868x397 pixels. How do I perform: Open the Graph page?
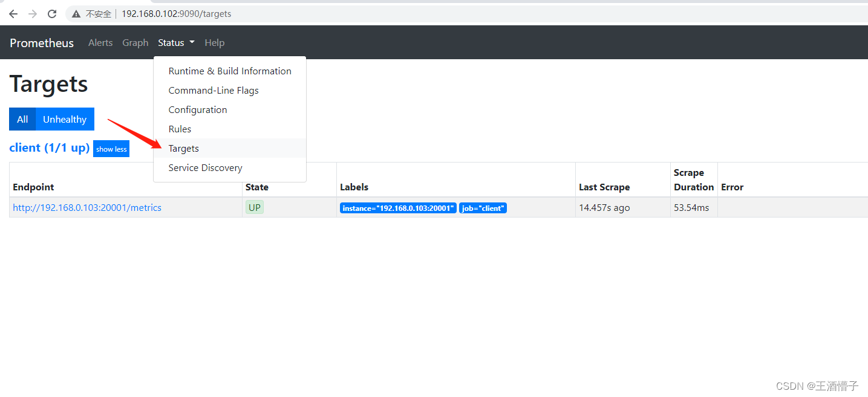click(x=135, y=43)
